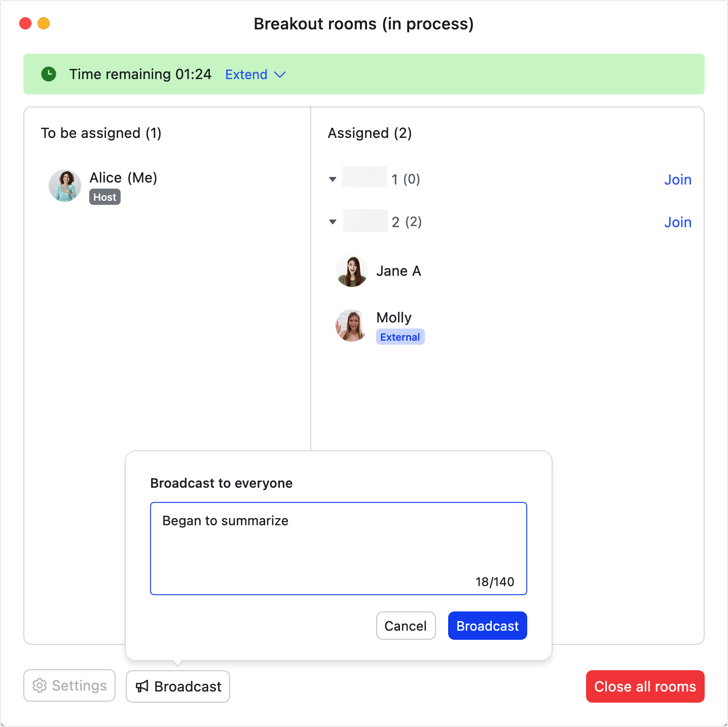Collapse breakout room 1 list

(x=333, y=179)
